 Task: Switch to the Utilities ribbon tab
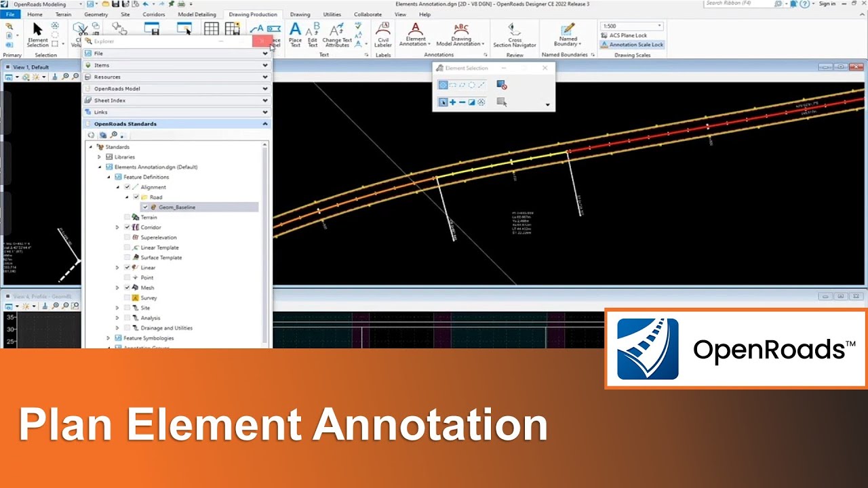332,14
